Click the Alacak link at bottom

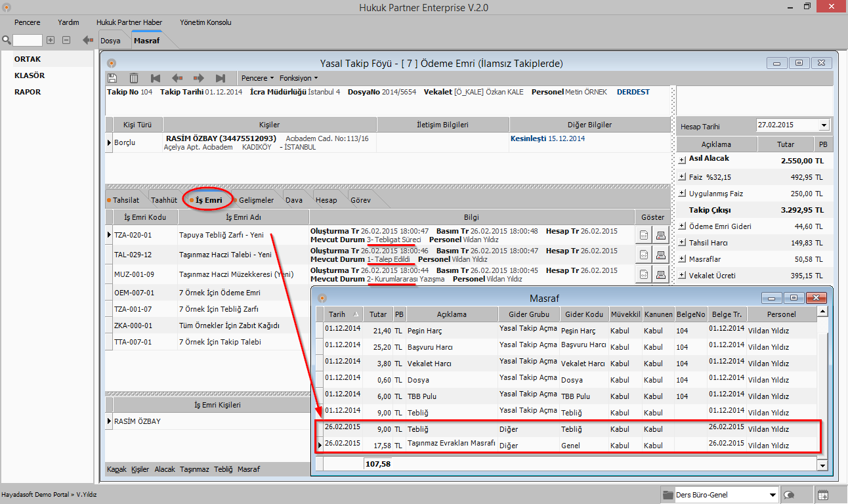click(165, 469)
